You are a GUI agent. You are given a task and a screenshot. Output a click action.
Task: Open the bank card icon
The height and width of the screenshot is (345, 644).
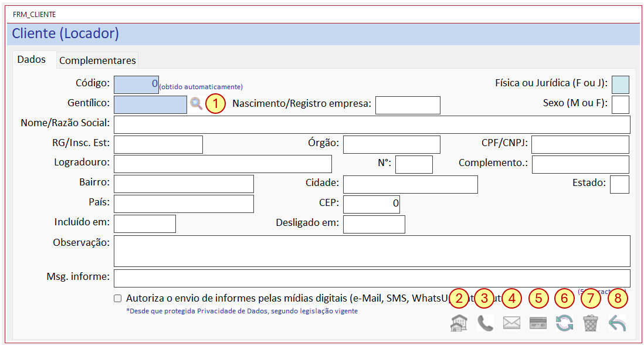538,323
